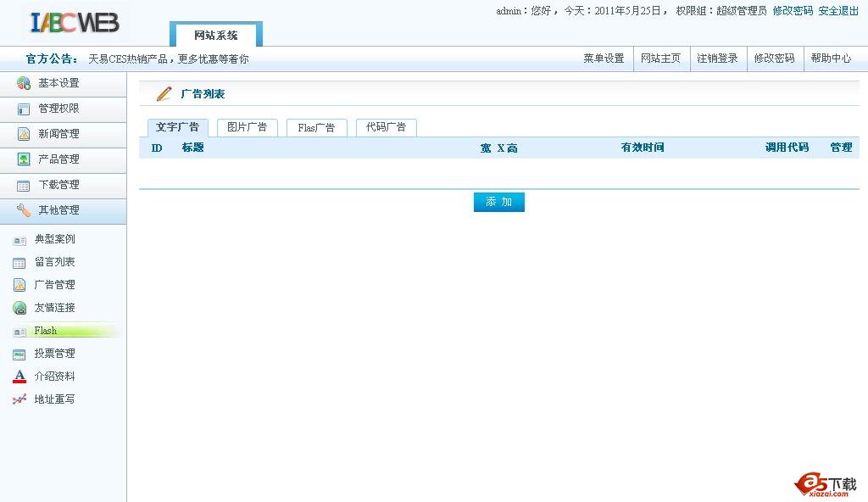Click the 添加 button

pyautogui.click(x=498, y=202)
